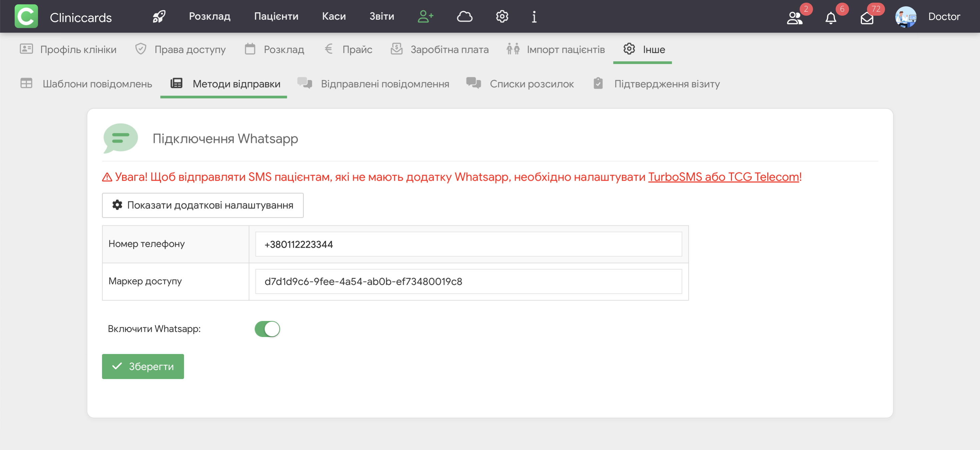Click the Маркер доступу label

[145, 281]
